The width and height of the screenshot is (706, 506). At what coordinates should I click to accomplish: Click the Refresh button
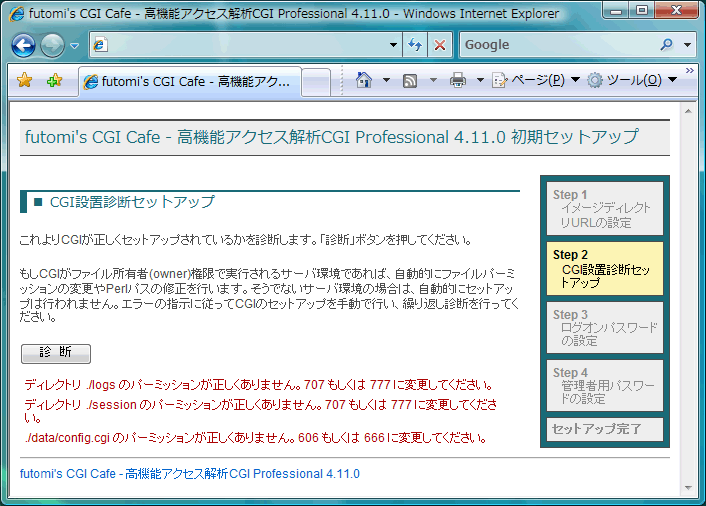coord(415,45)
